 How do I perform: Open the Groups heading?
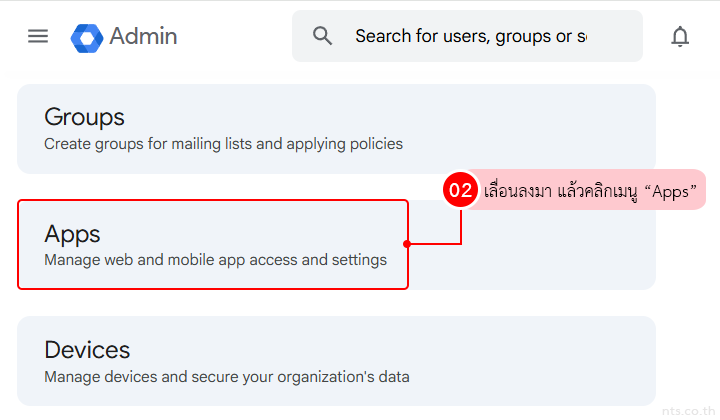(x=84, y=117)
